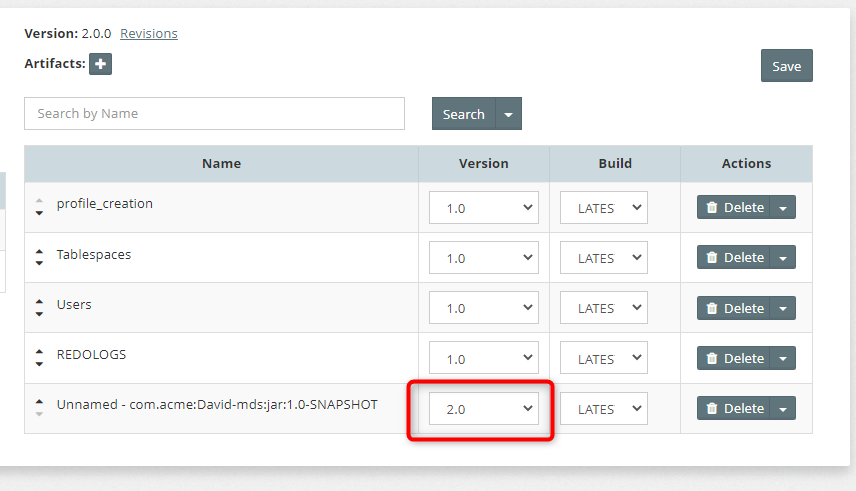Move Unnamed David-mds artifact up
The height and width of the screenshot is (491, 856).
point(39,402)
